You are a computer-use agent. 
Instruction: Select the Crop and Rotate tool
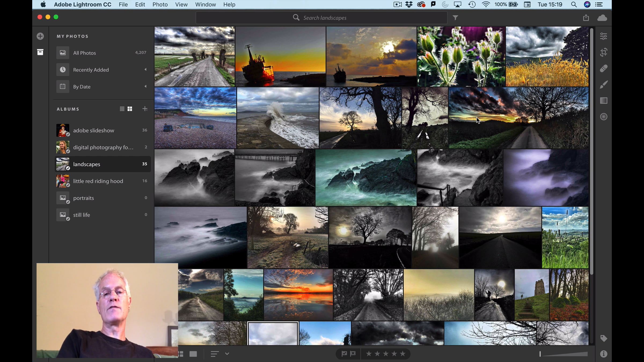[603, 52]
